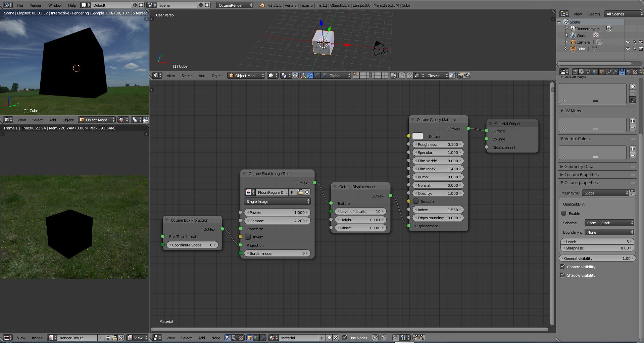Open the Constraints properties tab
The width and height of the screenshot is (644, 343).
[x=608, y=72]
